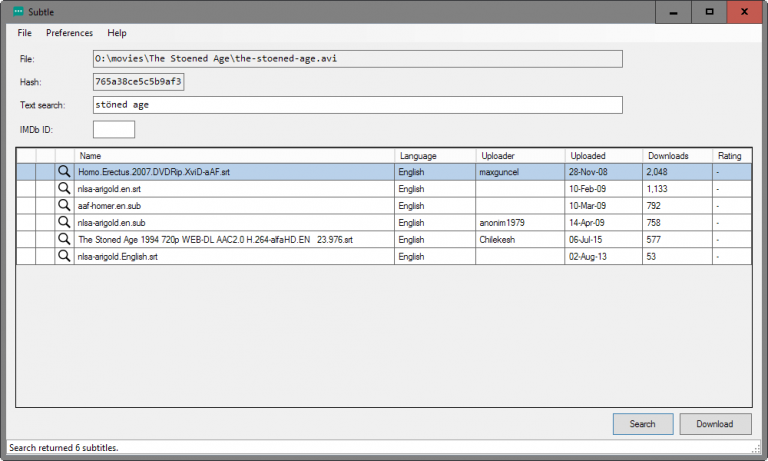Image resolution: width=768 pixels, height=461 pixels.
Task: Click magnifier icon beside aaf-homer.en.sub
Action: pyautogui.click(x=64, y=206)
